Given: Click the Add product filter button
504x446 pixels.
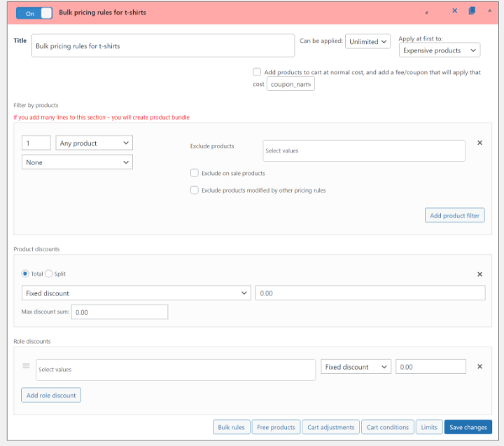Looking at the screenshot, I should coord(454,215).
